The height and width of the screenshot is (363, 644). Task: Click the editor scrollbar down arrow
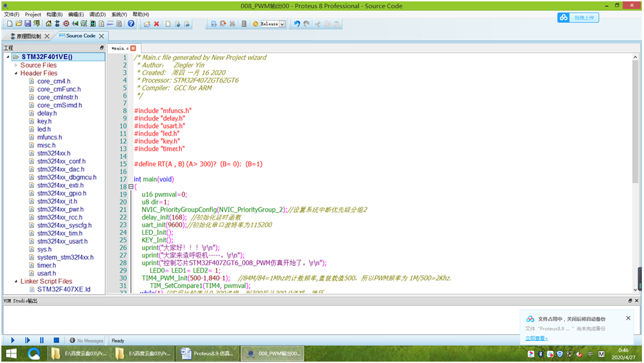pos(635,289)
